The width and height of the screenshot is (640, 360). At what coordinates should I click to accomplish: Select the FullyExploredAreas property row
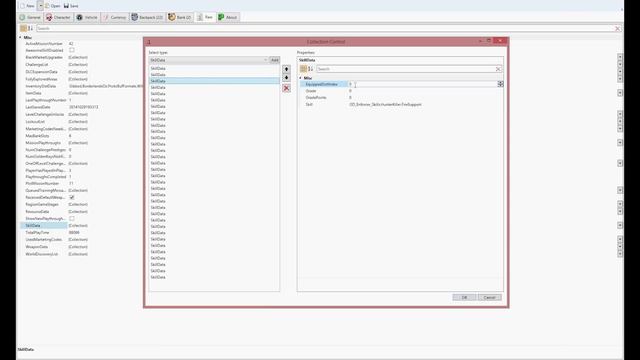(41, 79)
